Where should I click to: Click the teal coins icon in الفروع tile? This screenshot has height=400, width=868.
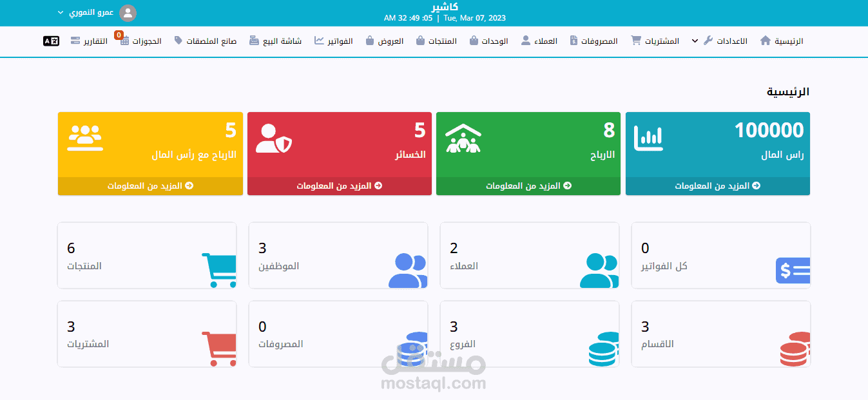tap(604, 348)
